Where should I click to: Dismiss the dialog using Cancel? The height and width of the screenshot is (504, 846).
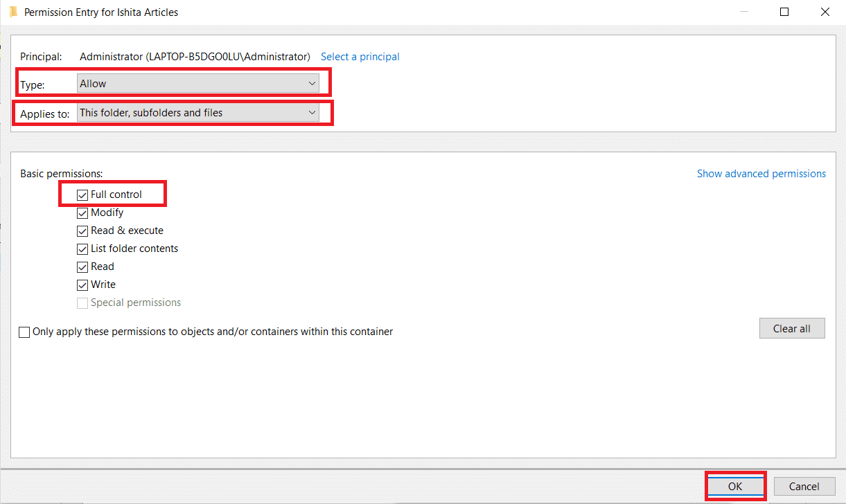pyautogui.click(x=804, y=486)
